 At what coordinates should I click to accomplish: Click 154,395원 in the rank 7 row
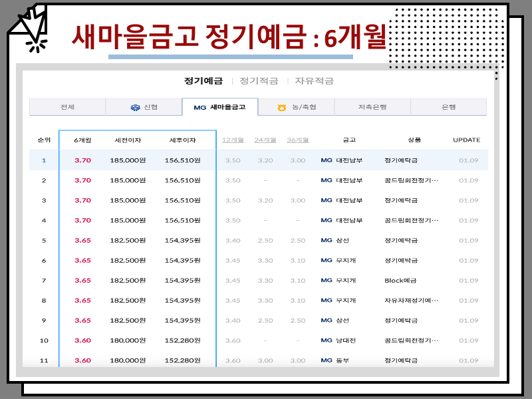pos(182,280)
